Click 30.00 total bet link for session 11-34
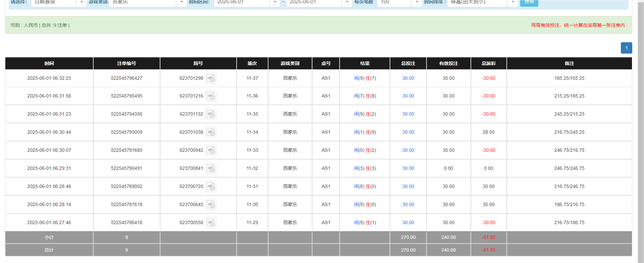This screenshot has width=644, height=263. [x=408, y=132]
